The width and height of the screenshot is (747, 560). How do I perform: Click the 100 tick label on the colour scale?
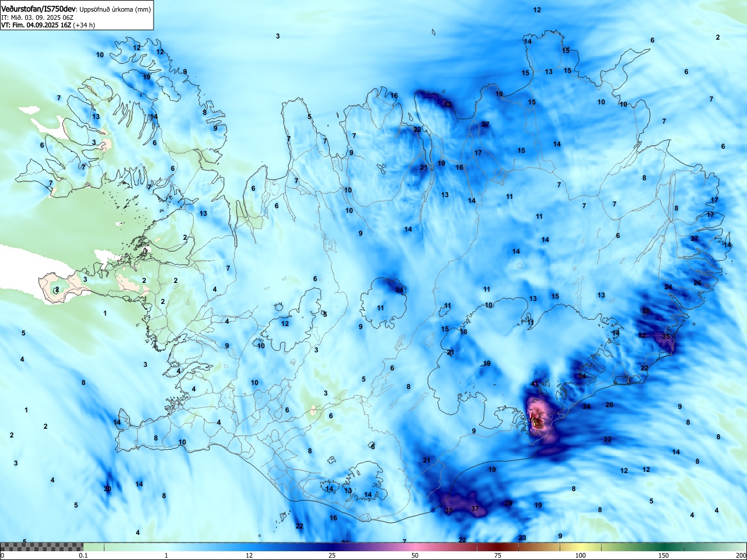[x=580, y=555]
